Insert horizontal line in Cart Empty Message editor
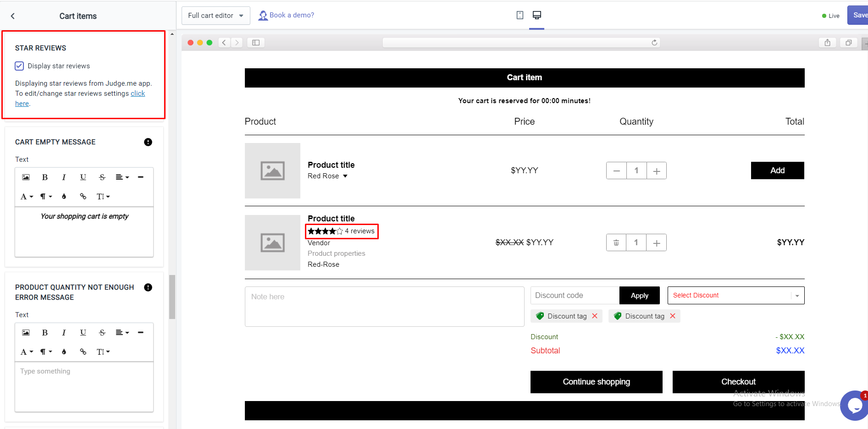 141,177
